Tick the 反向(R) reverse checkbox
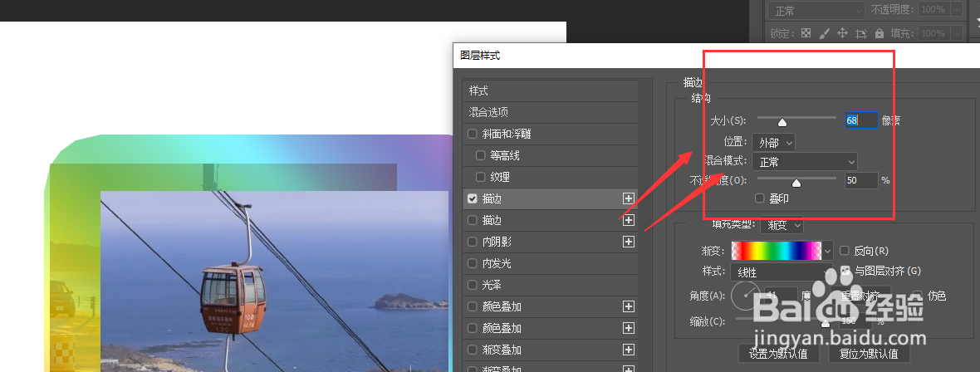 (x=845, y=251)
